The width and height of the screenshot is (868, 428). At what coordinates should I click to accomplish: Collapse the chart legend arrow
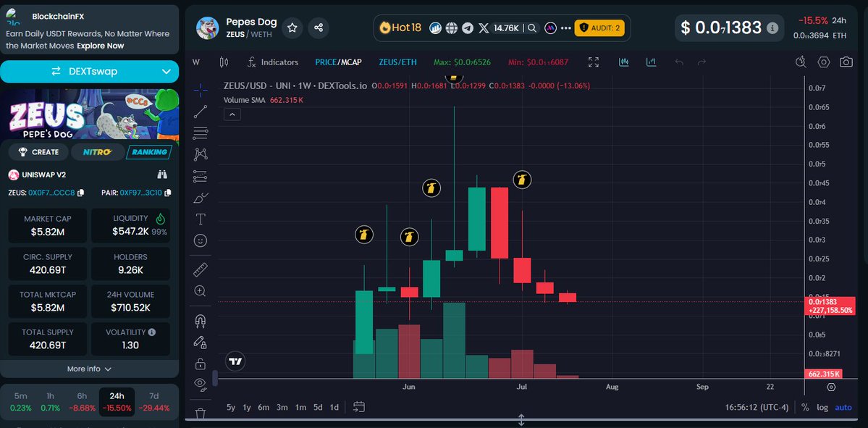click(x=232, y=114)
